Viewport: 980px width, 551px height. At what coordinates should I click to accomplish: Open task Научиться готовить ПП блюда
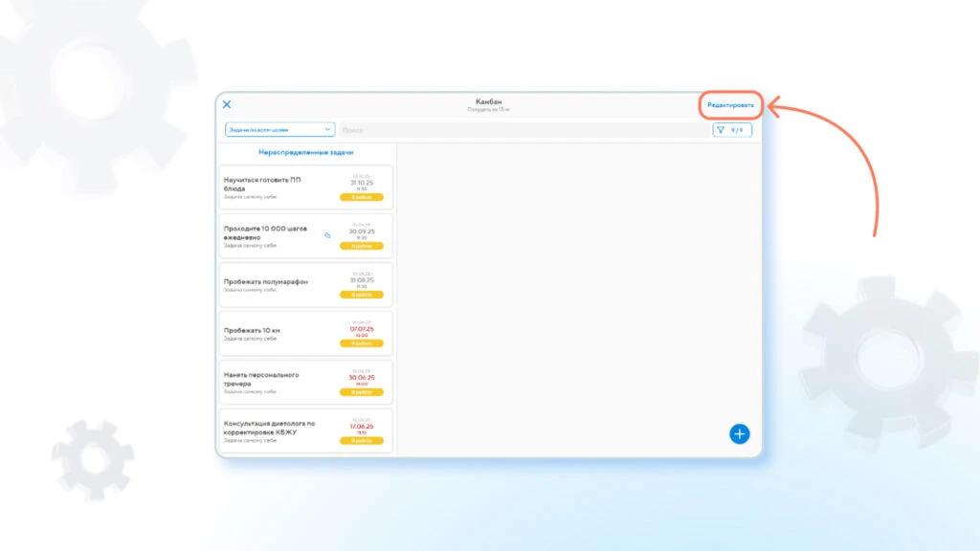305,187
